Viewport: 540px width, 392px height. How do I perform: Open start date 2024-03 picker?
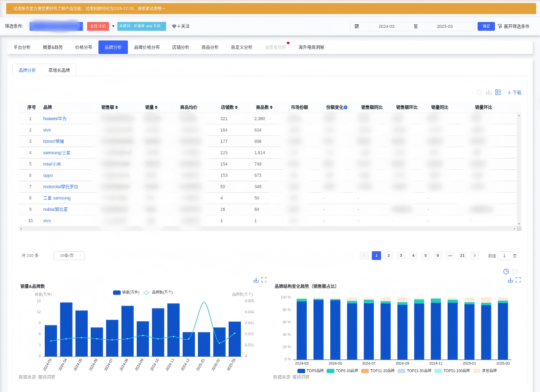[x=386, y=26]
